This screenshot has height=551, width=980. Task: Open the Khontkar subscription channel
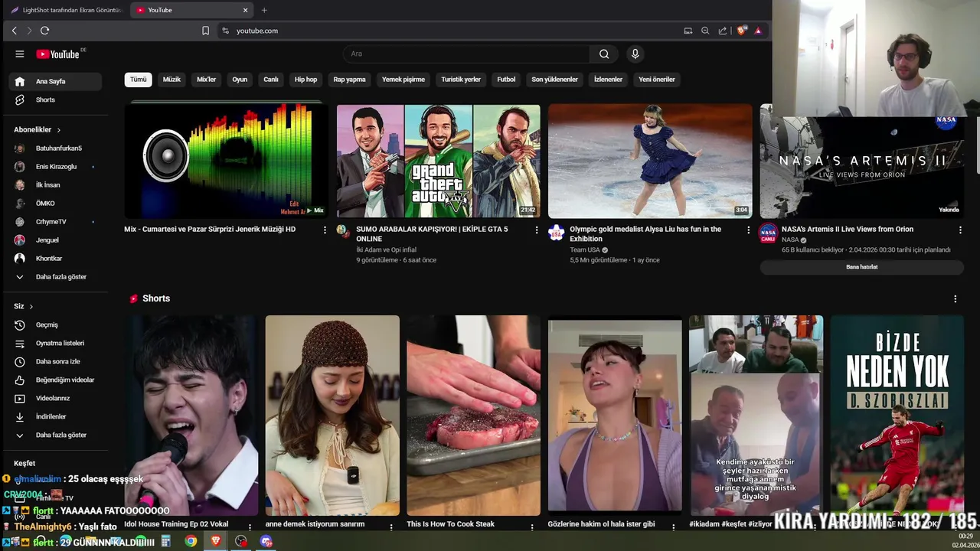57,258
